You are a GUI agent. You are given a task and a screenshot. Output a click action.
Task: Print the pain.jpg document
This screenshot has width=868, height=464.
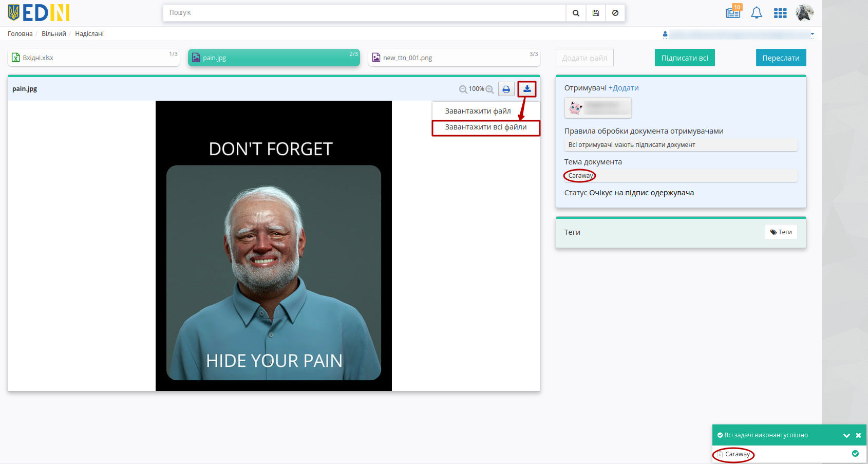click(x=506, y=89)
